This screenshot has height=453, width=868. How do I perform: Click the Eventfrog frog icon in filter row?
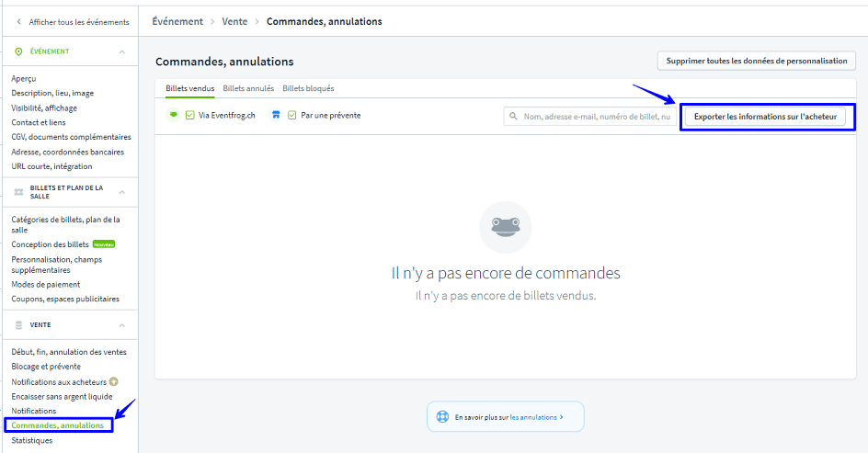click(172, 116)
